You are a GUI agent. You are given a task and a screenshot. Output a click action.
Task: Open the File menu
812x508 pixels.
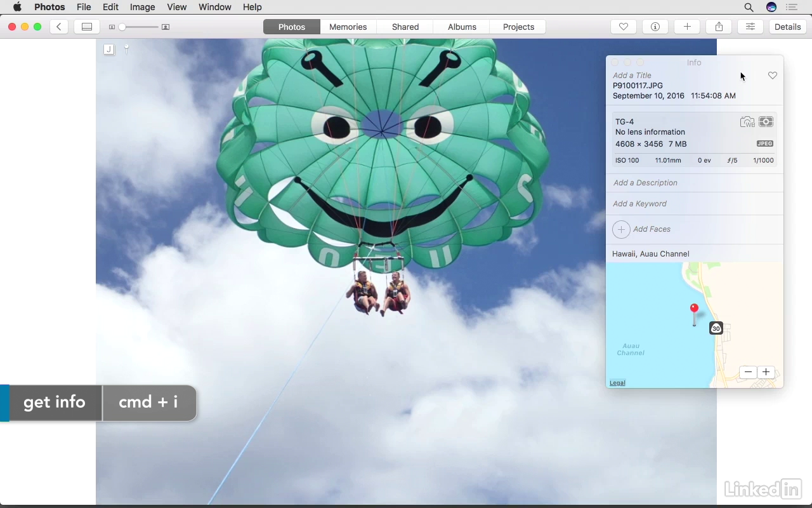click(x=84, y=7)
